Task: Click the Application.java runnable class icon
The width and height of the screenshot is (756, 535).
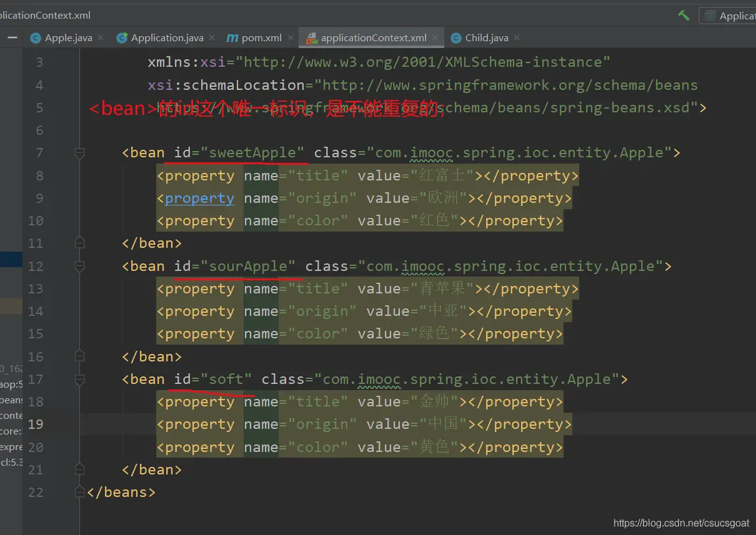Action: pos(122,38)
